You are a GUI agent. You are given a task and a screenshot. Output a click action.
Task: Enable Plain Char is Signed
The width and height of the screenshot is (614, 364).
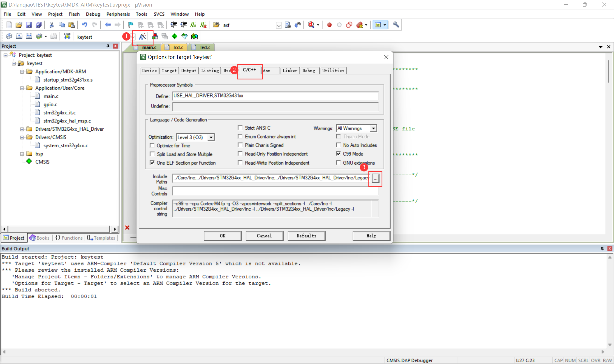240,145
